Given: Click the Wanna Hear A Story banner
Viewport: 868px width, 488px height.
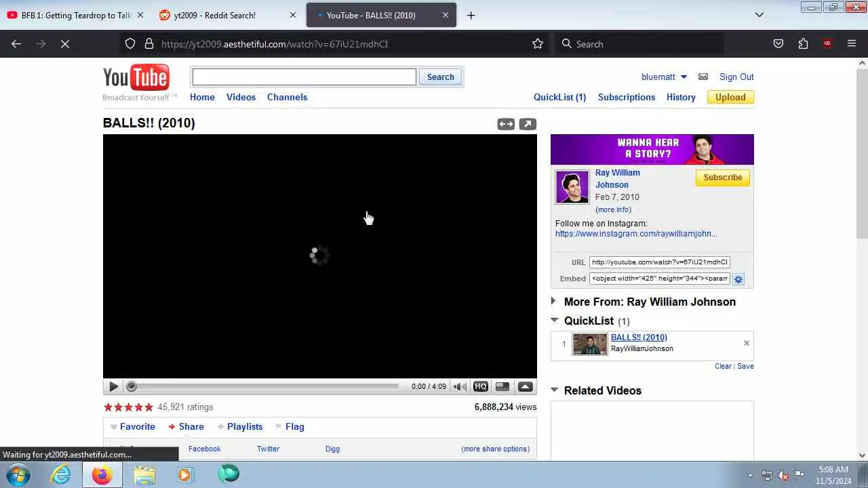Looking at the screenshot, I should click(652, 149).
